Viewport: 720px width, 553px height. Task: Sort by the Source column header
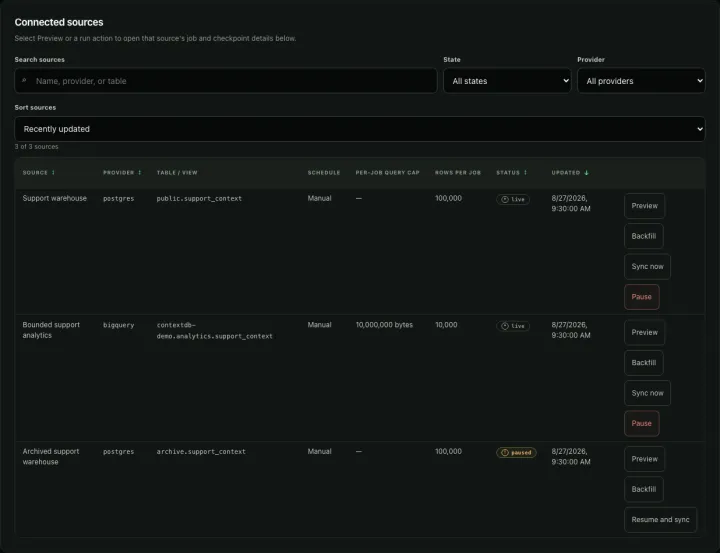[39, 173]
